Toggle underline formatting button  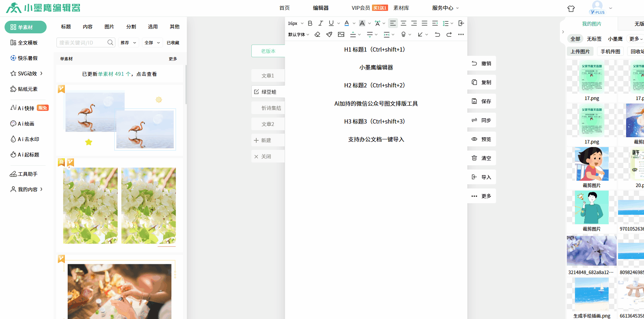tap(331, 23)
